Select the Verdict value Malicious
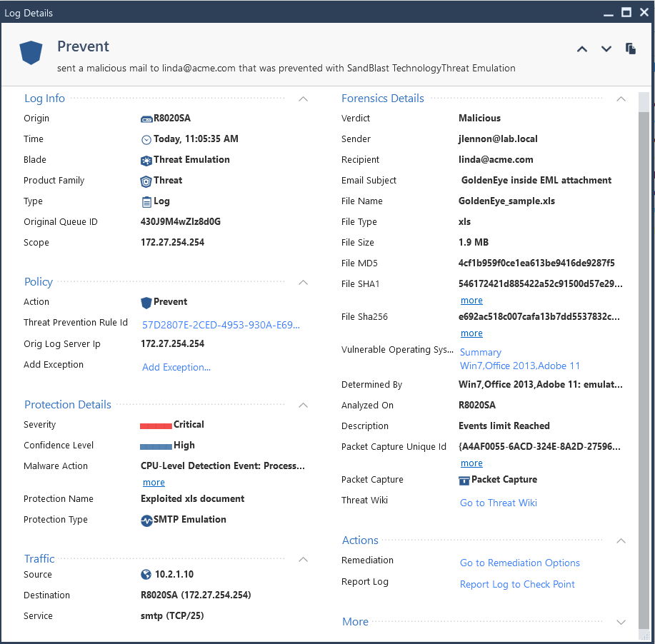 point(479,119)
